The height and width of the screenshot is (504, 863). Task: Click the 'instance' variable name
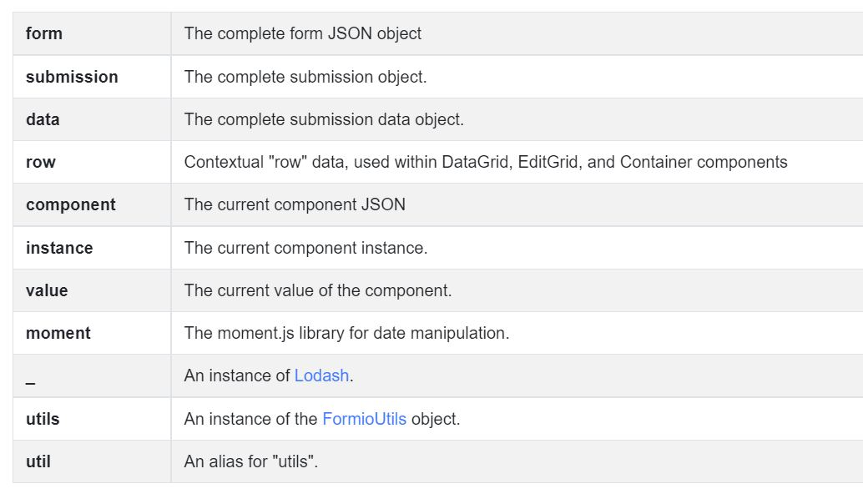[59, 248]
